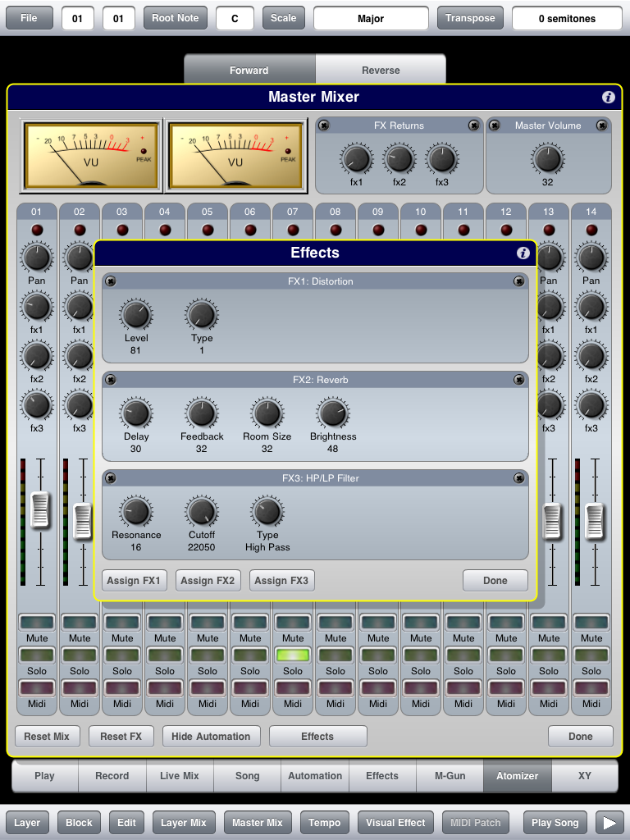Click the Assign FX2 button

point(208,580)
